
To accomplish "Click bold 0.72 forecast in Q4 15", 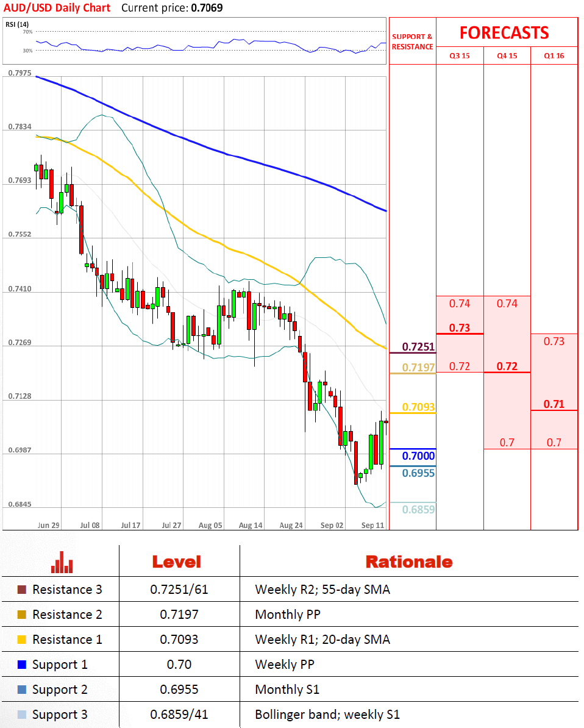I will pos(507,366).
